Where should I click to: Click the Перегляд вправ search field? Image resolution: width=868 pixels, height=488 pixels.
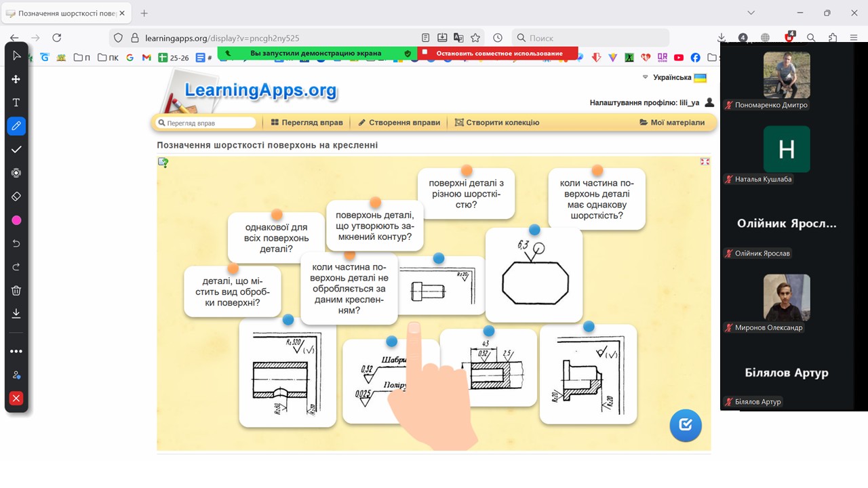click(207, 123)
